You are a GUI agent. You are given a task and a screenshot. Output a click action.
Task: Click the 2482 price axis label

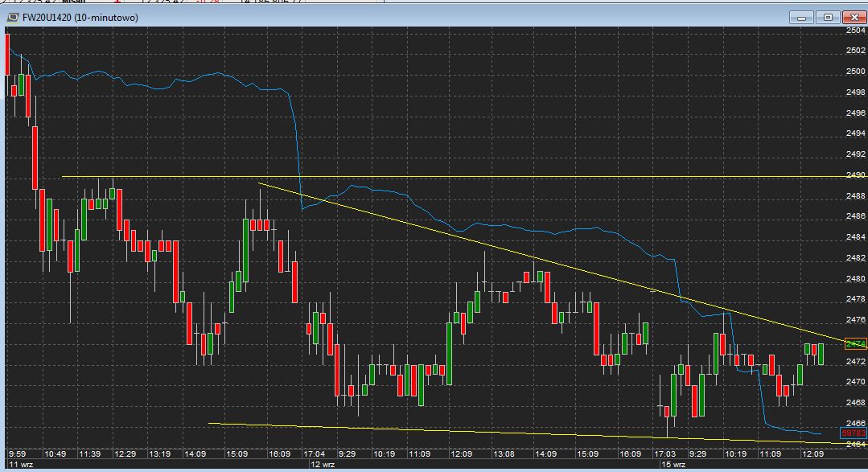856,258
